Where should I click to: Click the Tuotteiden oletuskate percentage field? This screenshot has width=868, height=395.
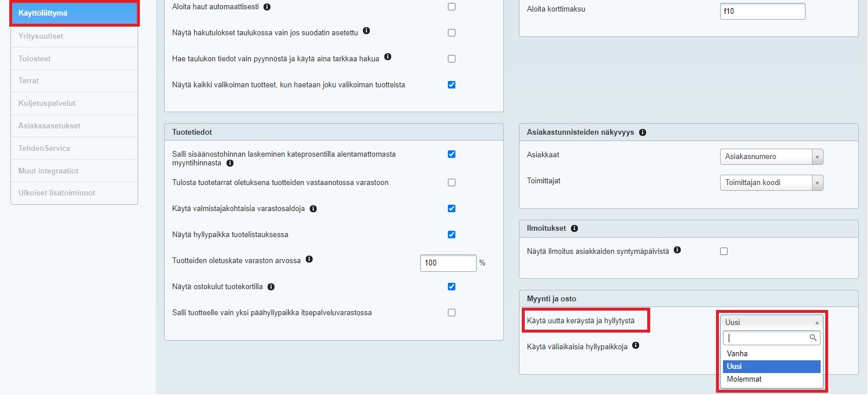click(448, 263)
